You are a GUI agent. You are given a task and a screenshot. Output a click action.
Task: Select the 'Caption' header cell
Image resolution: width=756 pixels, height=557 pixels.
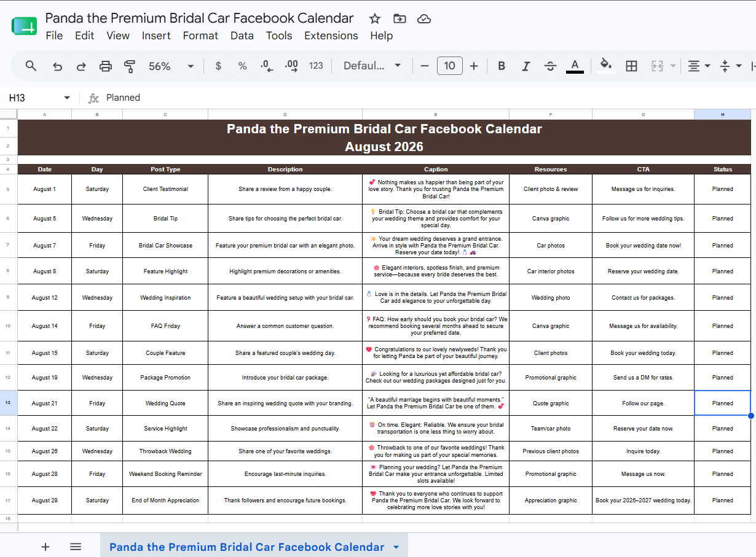[436, 169]
